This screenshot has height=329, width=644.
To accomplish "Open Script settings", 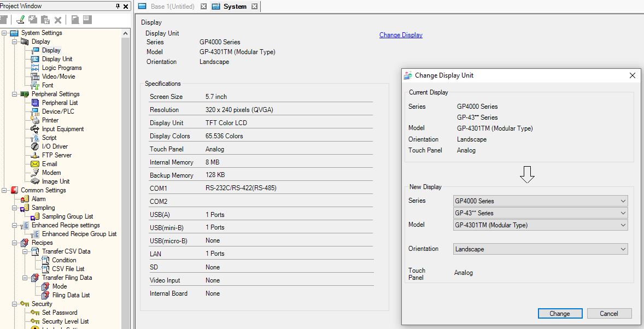I will pyautogui.click(x=49, y=138).
